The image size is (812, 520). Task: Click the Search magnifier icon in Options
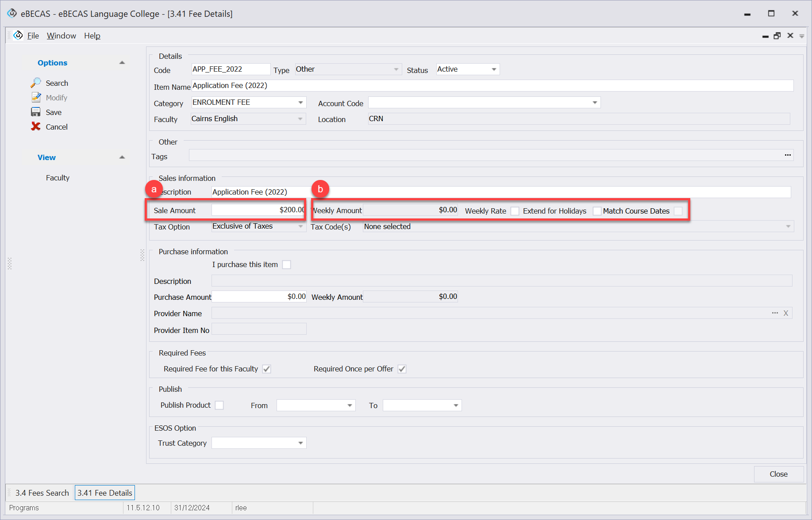(x=36, y=83)
